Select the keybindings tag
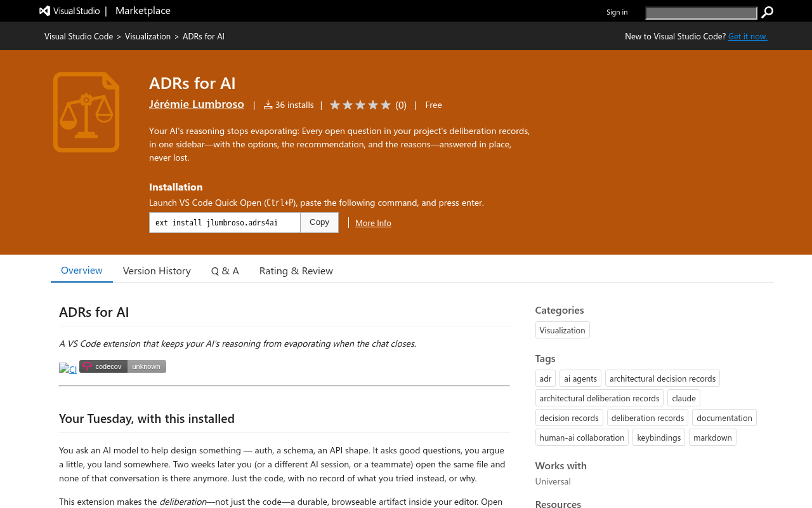Viewport: 812px width, 508px height. tap(658, 438)
